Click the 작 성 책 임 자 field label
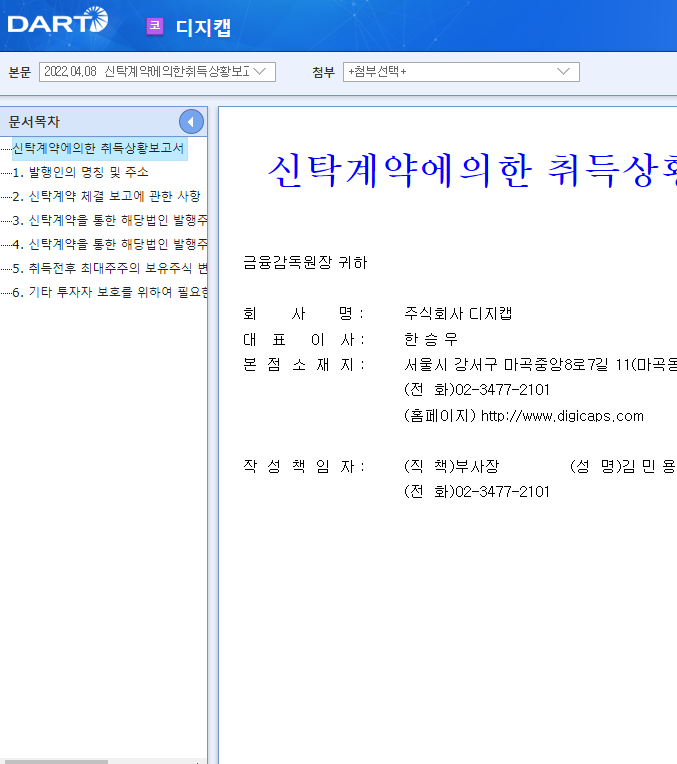 [x=303, y=467]
